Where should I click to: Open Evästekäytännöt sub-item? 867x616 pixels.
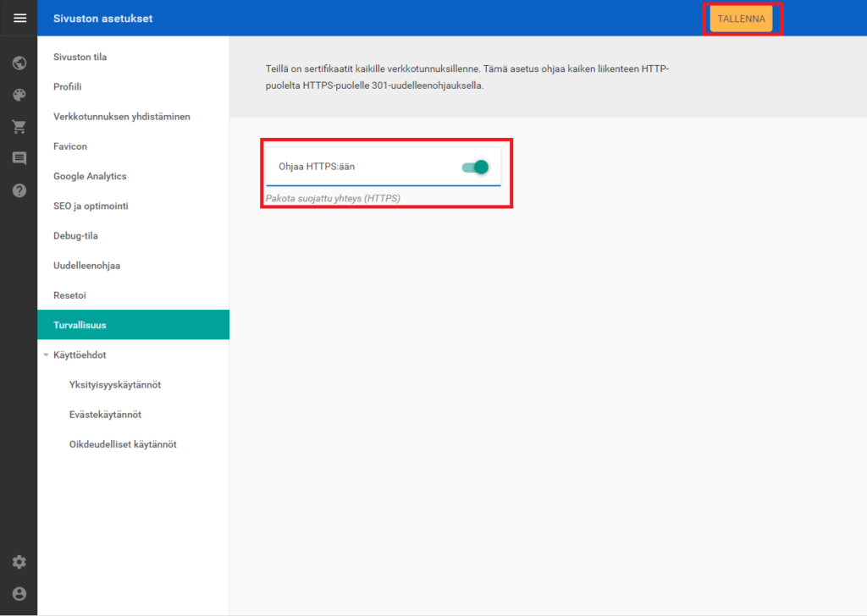click(x=105, y=415)
